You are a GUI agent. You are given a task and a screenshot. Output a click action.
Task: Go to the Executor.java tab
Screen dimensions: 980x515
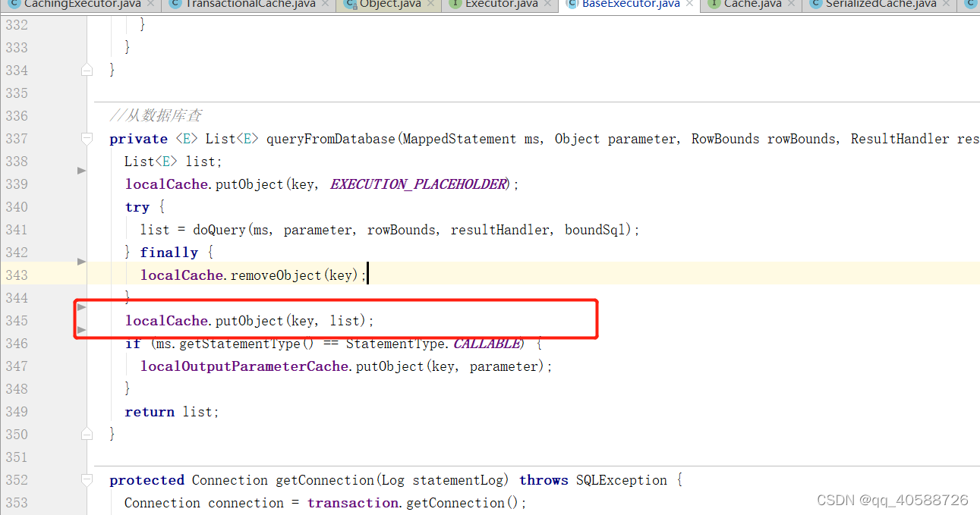[502, 4]
